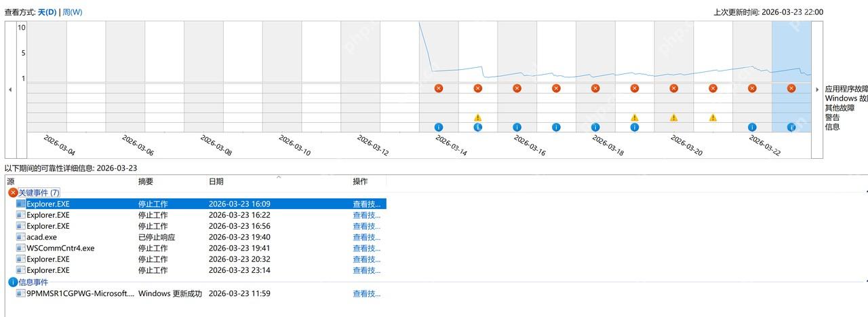Open 查看技... link for WSCommCntr4.exe
This screenshot has height=317, width=868.
366,248
